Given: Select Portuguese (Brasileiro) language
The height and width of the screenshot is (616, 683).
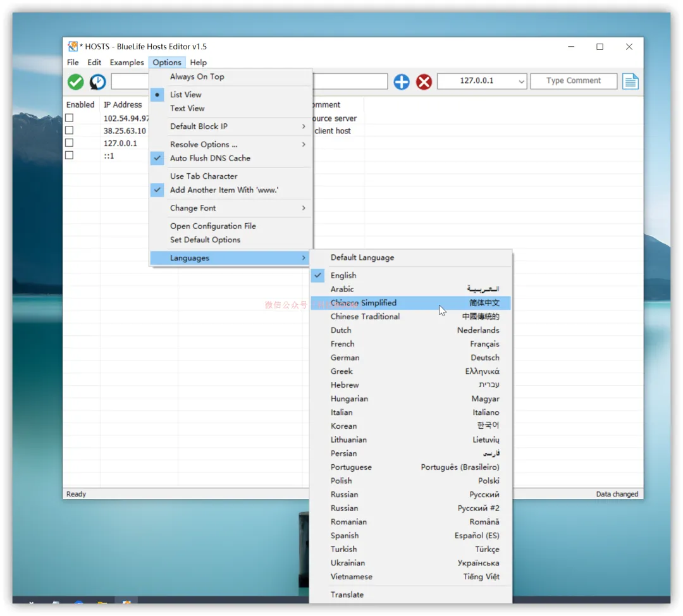Looking at the screenshot, I should [411, 467].
